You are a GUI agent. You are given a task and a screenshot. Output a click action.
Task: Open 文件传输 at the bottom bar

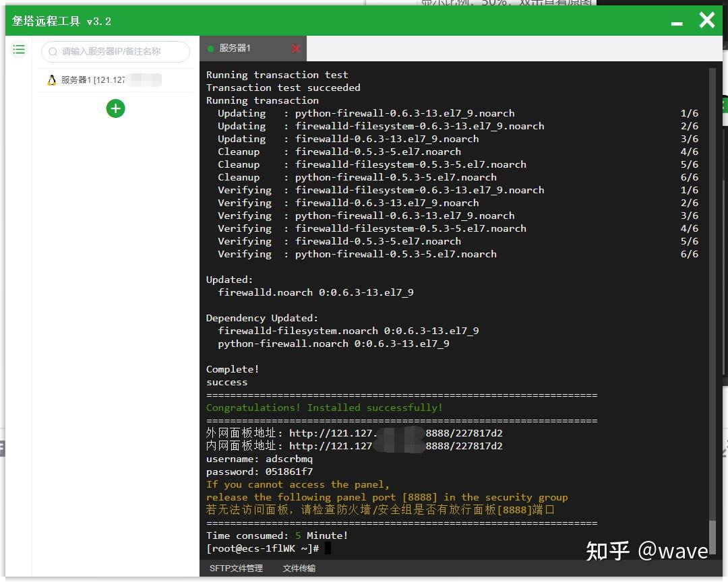(299, 568)
